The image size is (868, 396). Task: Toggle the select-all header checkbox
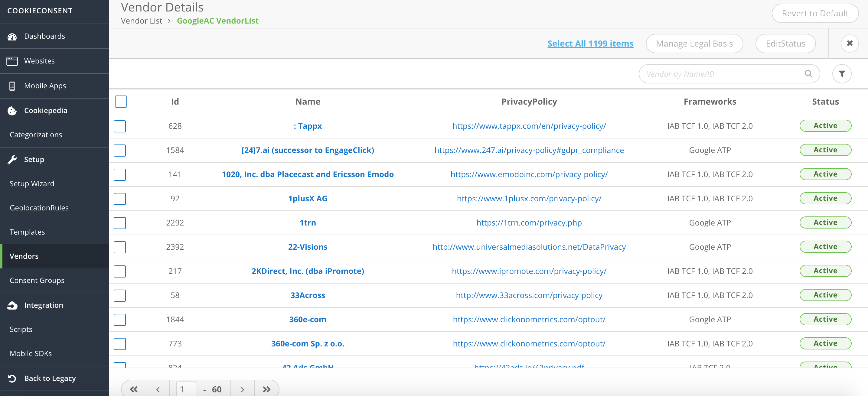(121, 101)
